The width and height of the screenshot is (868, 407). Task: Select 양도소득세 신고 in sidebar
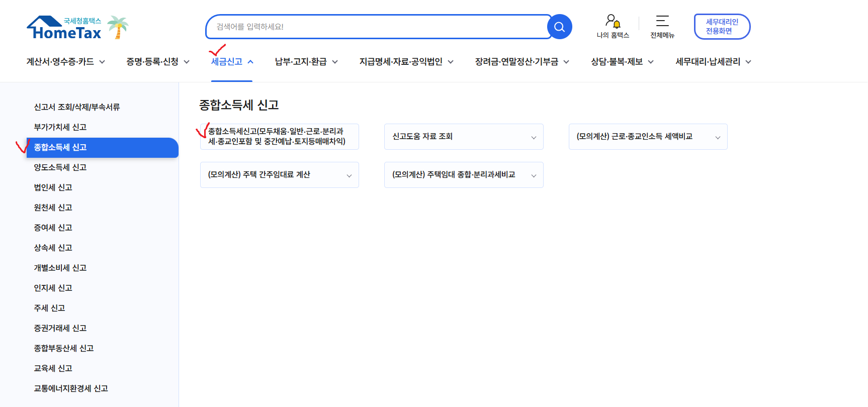[60, 167]
